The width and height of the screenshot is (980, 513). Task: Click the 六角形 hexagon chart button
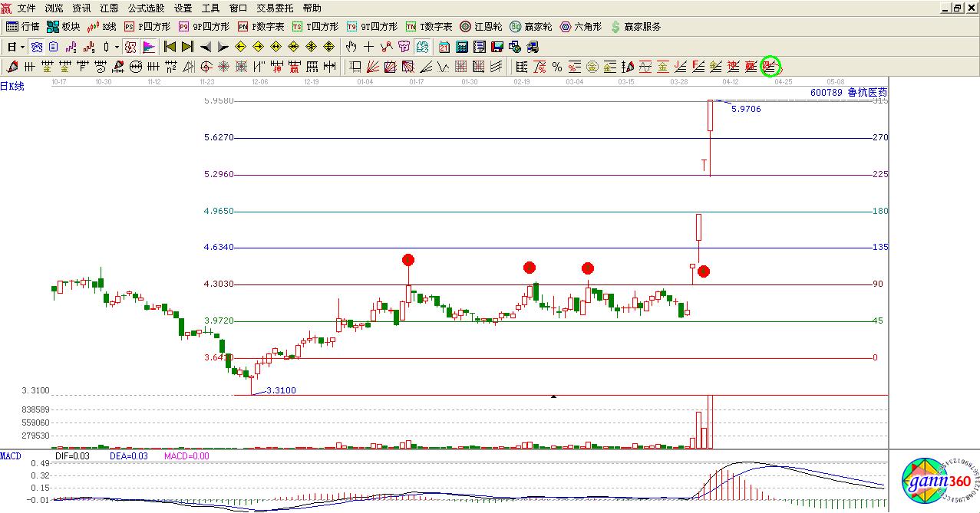tap(580, 27)
